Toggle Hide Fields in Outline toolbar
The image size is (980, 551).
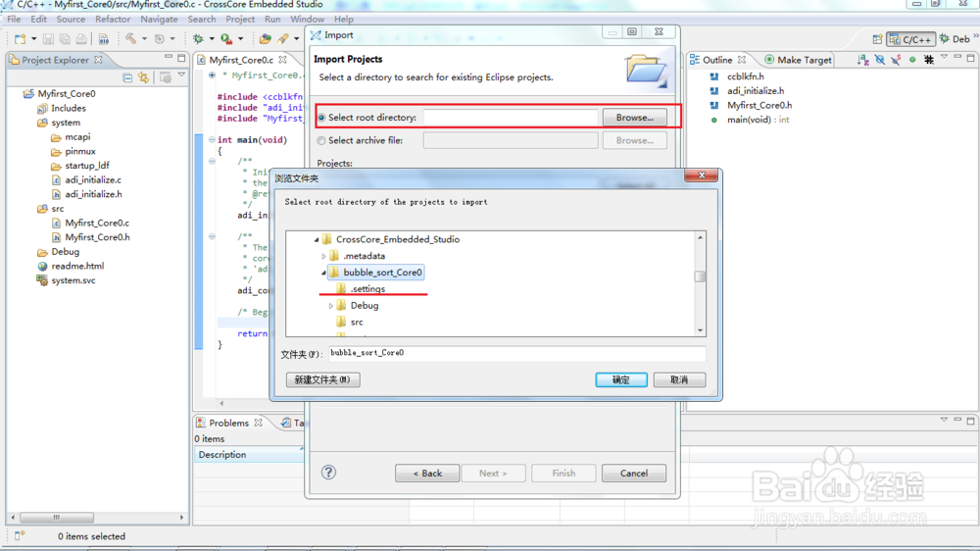(x=880, y=60)
